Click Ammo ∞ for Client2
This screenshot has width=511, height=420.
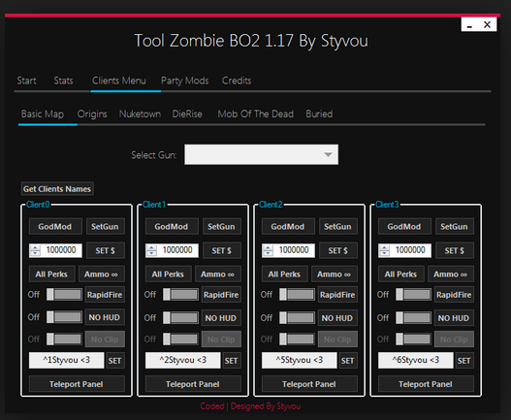click(334, 274)
